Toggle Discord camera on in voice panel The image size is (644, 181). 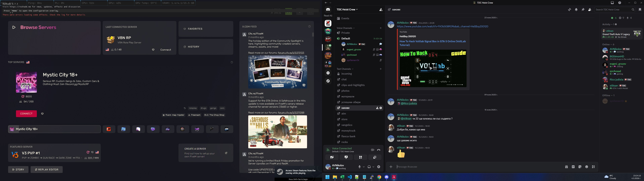[x=332, y=157]
